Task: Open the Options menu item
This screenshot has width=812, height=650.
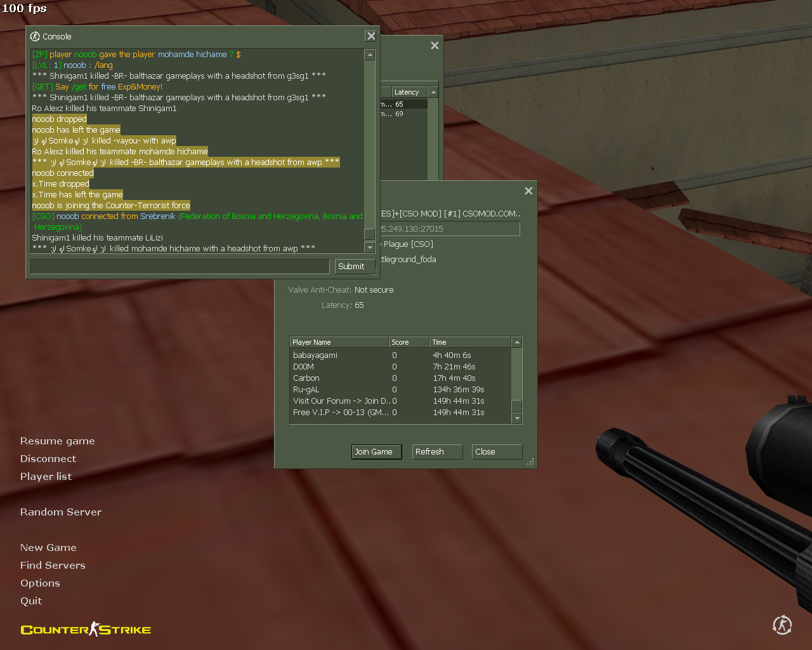Action: [40, 583]
